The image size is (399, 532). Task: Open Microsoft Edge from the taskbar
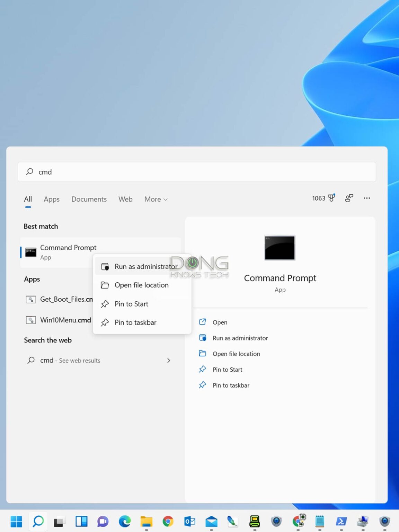point(125,521)
